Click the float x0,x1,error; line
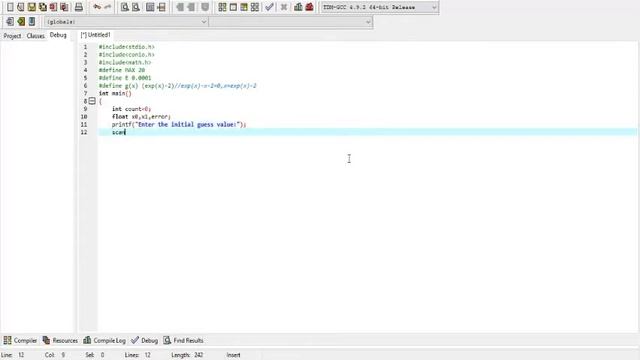640x360 pixels. (x=141, y=117)
